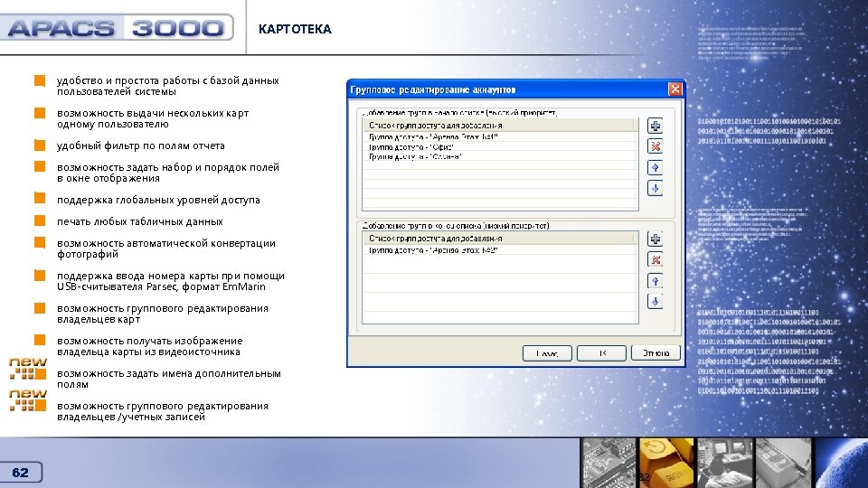Click the text 'возможность автоматической конвертации фотографий'
This screenshot has height=488, width=868.
(166, 249)
